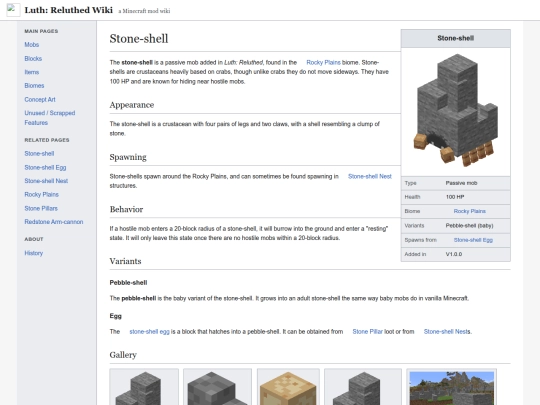Open Unused / Scrapped Features page

(x=50, y=118)
